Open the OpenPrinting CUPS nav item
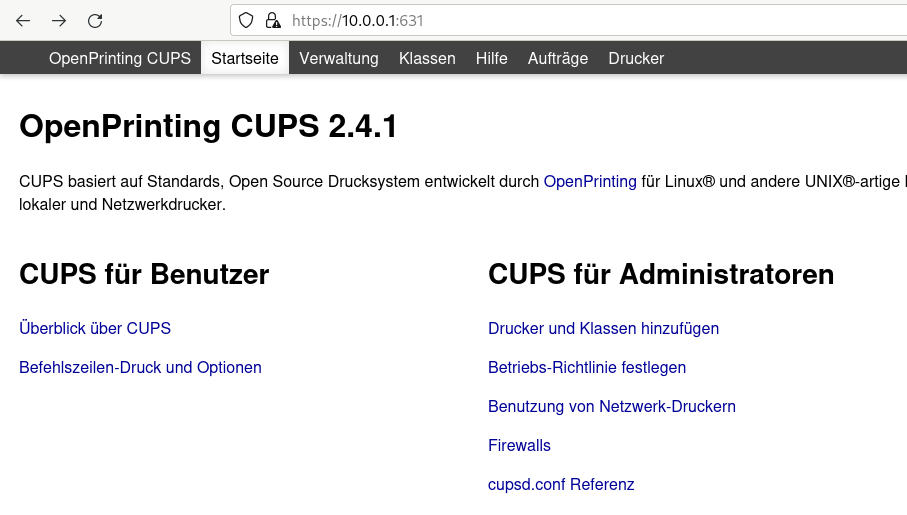 coord(120,58)
